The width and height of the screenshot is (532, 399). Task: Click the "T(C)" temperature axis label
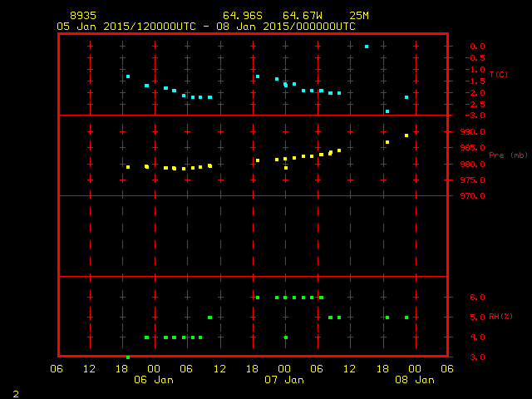[x=499, y=74]
